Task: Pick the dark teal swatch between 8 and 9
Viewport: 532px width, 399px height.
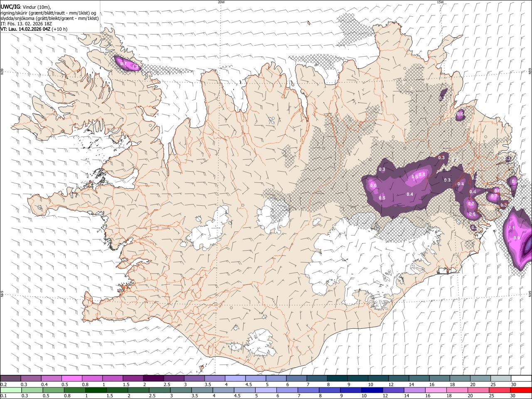Action: click(337, 378)
